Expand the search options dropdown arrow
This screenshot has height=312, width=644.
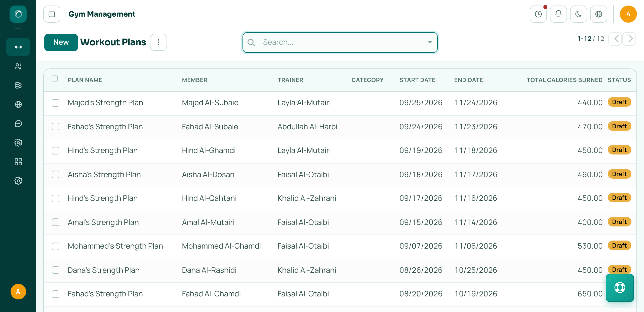[x=430, y=42]
